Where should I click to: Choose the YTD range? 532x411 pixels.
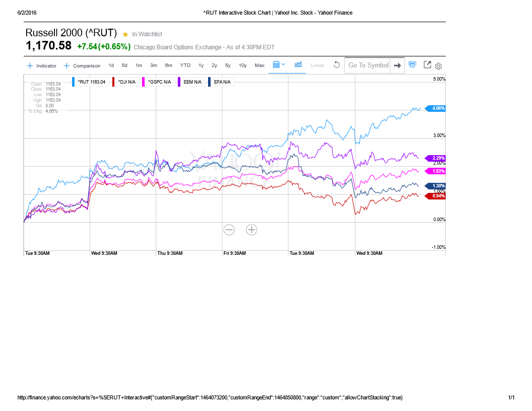[185, 65]
